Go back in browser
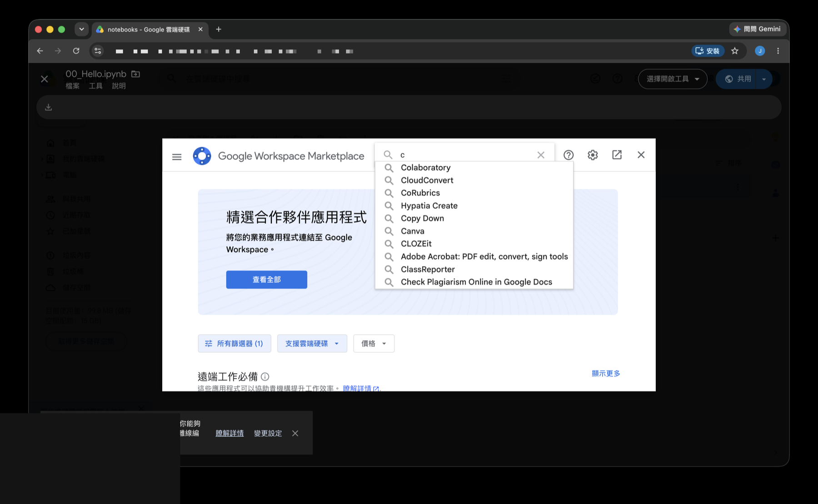The width and height of the screenshot is (818, 504). click(x=40, y=51)
